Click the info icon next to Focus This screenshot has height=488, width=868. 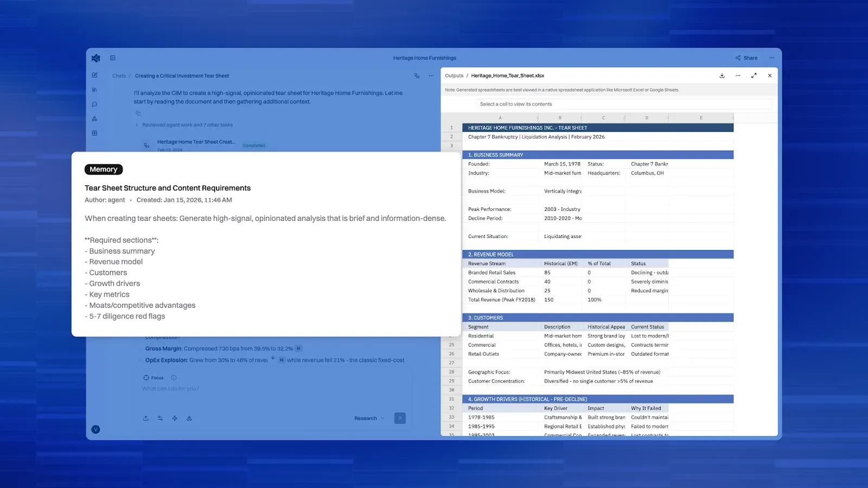(x=174, y=378)
